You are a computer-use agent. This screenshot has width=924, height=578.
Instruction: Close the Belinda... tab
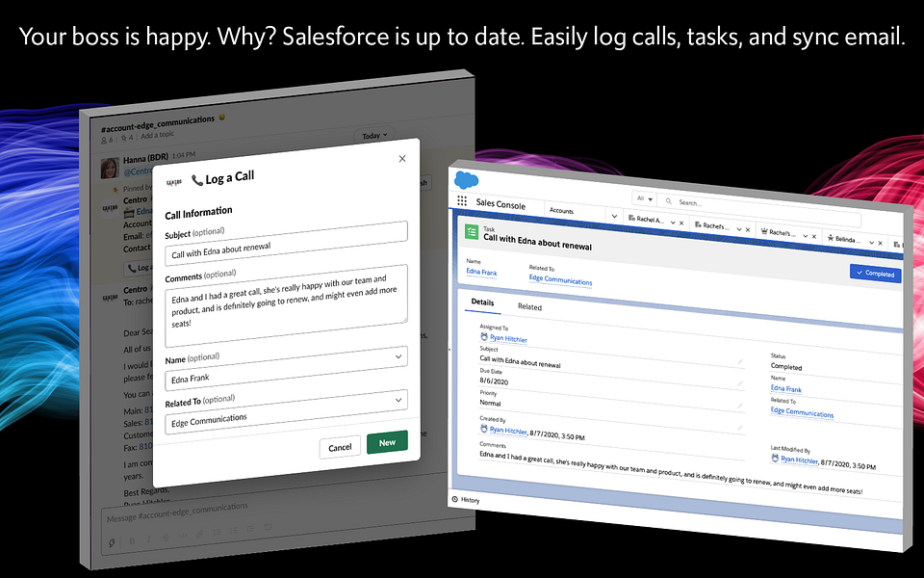pyautogui.click(x=881, y=244)
